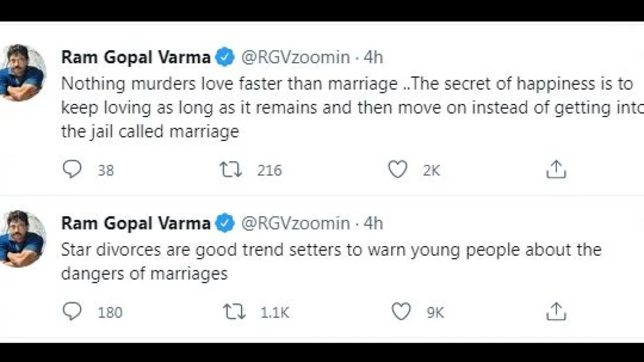644x362 pixels.
Task: Like the 'Nothing murders love' tweet
Action: 398,170
